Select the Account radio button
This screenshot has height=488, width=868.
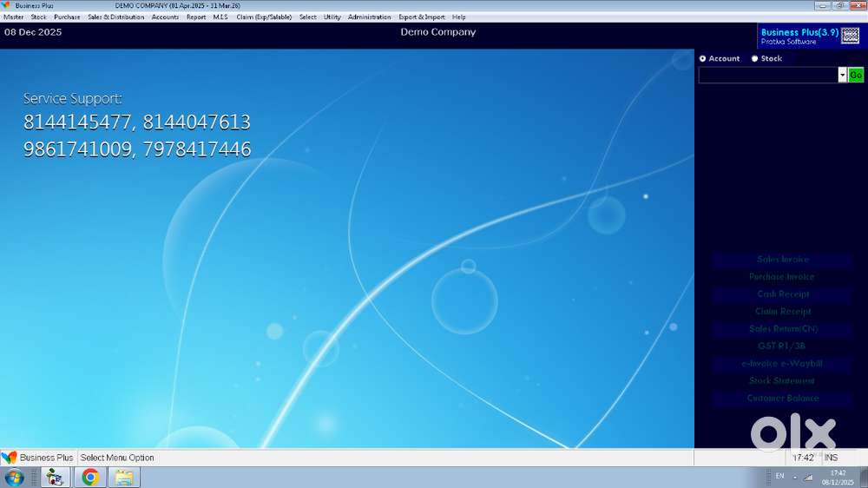pos(703,59)
